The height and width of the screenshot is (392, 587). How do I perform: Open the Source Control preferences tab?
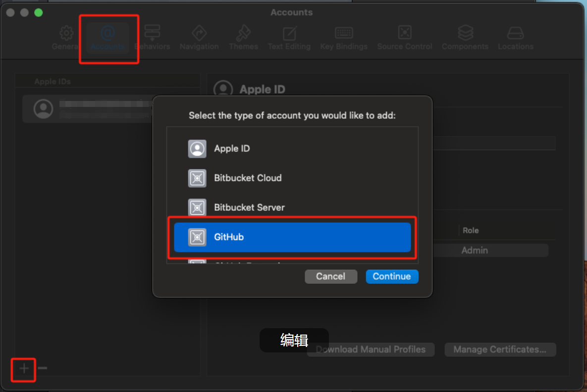[x=405, y=38]
